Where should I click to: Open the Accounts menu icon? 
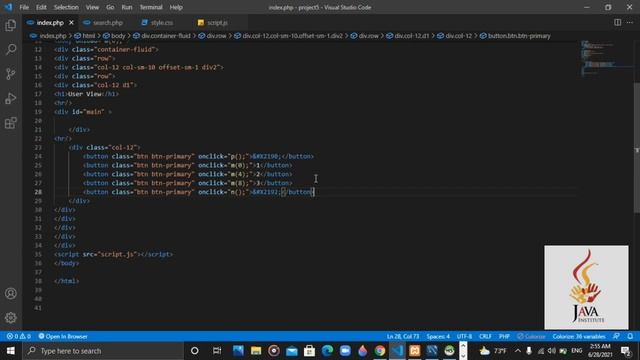(11, 293)
